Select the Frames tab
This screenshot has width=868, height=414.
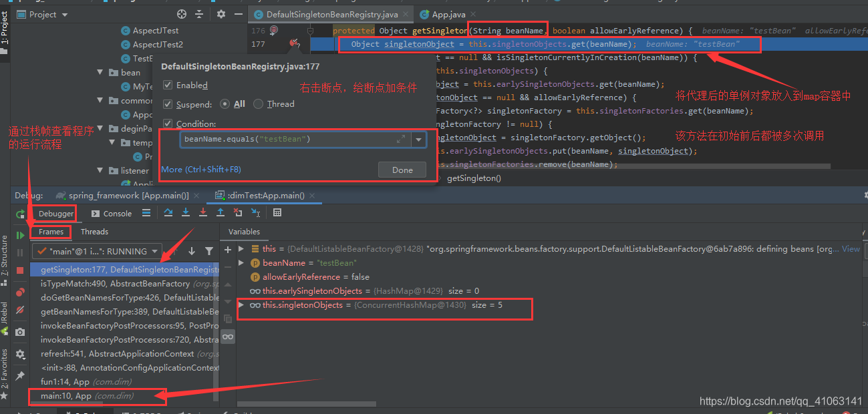(x=51, y=232)
